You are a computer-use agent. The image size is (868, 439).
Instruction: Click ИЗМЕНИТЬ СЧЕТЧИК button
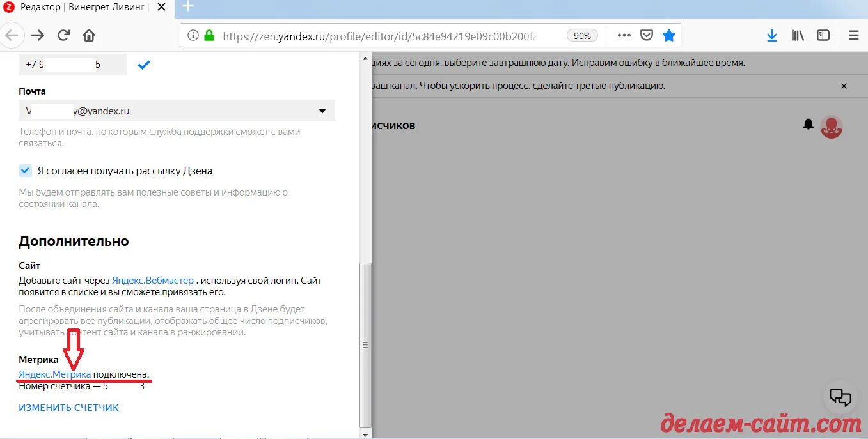[x=69, y=408]
